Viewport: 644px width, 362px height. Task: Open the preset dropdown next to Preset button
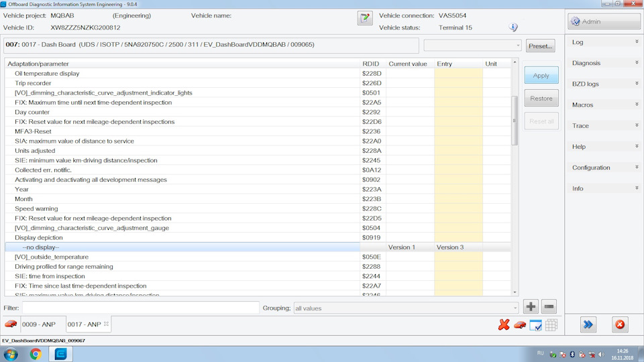(x=472, y=46)
